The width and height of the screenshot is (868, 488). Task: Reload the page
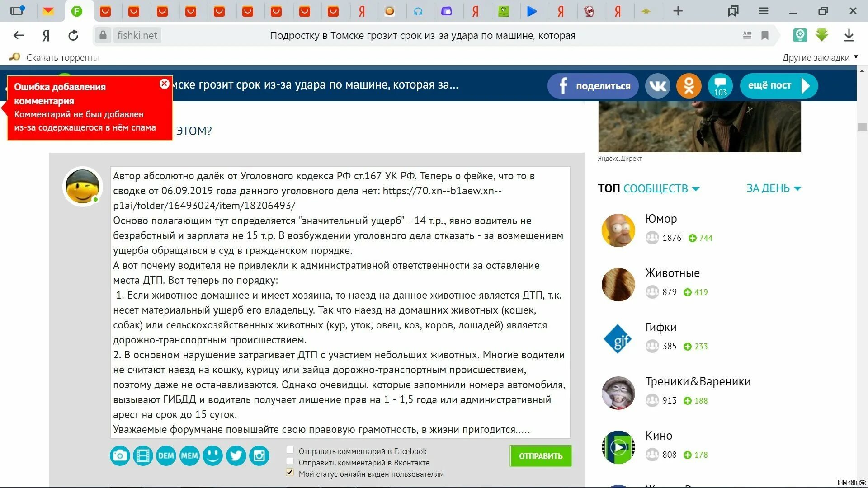pos(73,35)
